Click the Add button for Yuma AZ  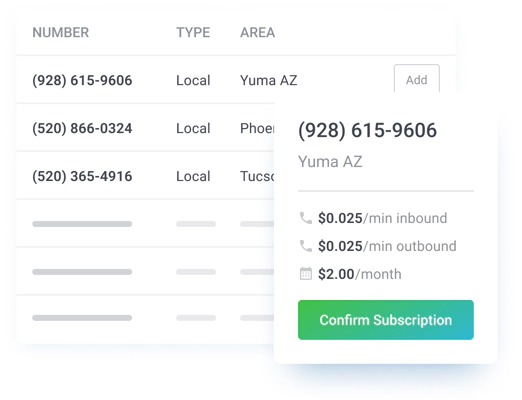(417, 79)
